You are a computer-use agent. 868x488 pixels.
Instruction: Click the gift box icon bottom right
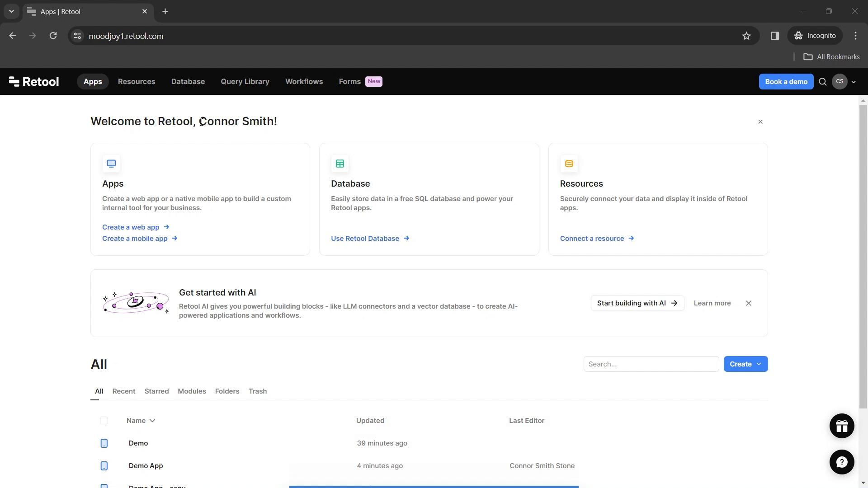[x=842, y=426]
